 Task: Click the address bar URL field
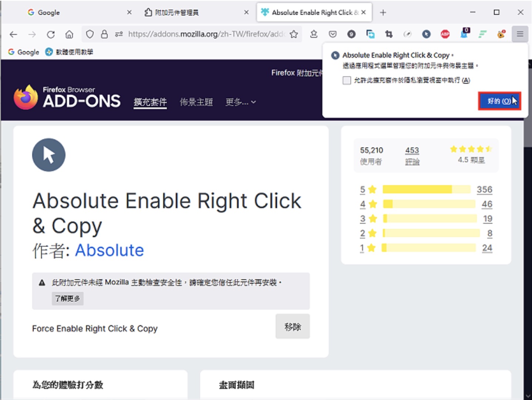[x=206, y=34]
